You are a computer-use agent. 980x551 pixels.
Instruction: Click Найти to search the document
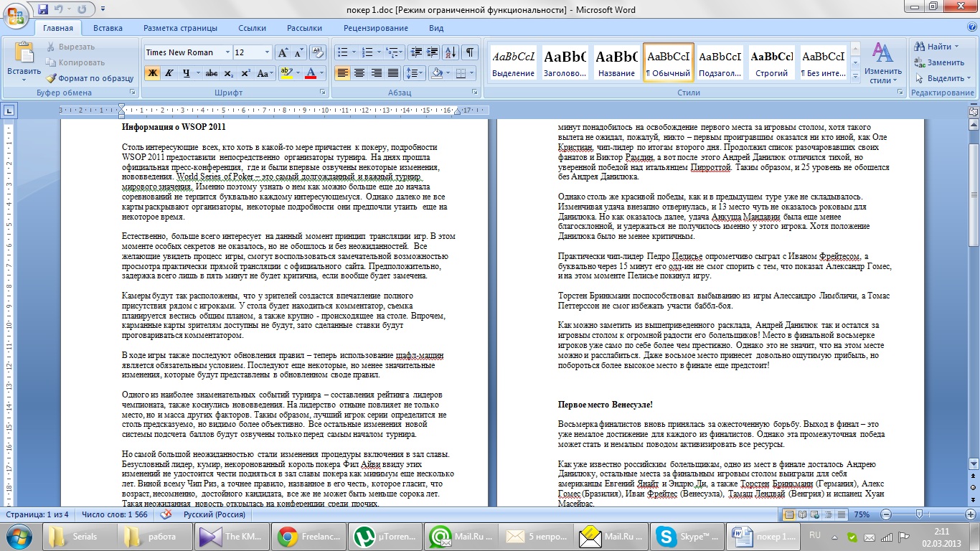pos(936,47)
